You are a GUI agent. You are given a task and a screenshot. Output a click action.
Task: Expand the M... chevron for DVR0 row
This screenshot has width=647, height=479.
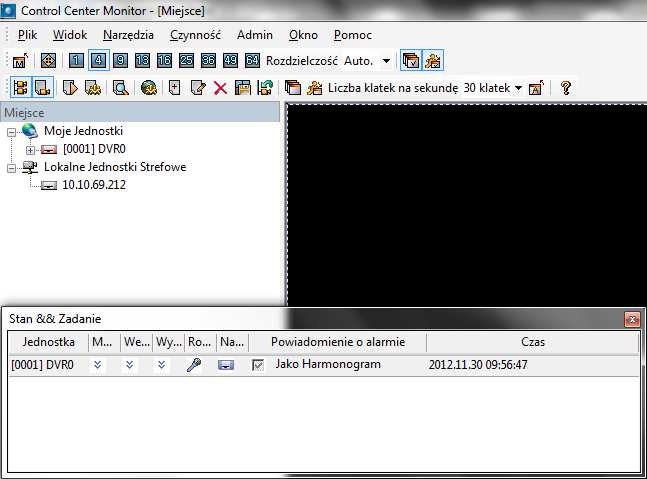[97, 365]
